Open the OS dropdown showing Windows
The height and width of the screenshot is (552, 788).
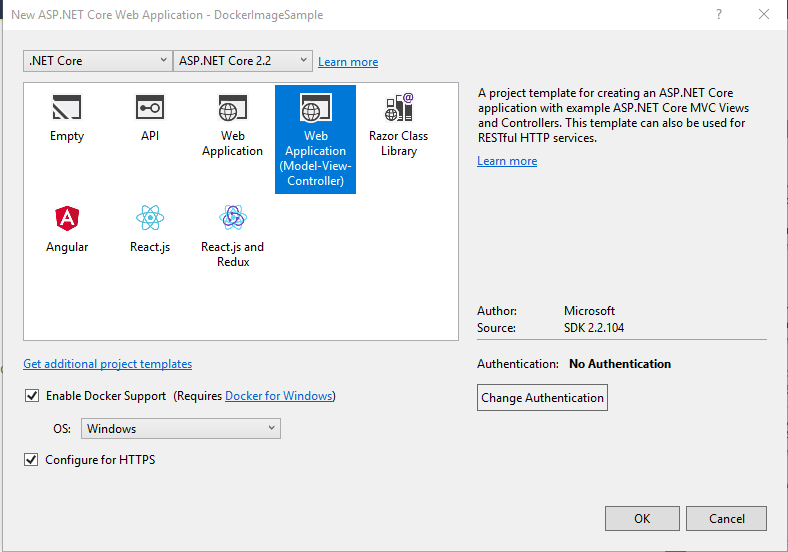coord(180,429)
